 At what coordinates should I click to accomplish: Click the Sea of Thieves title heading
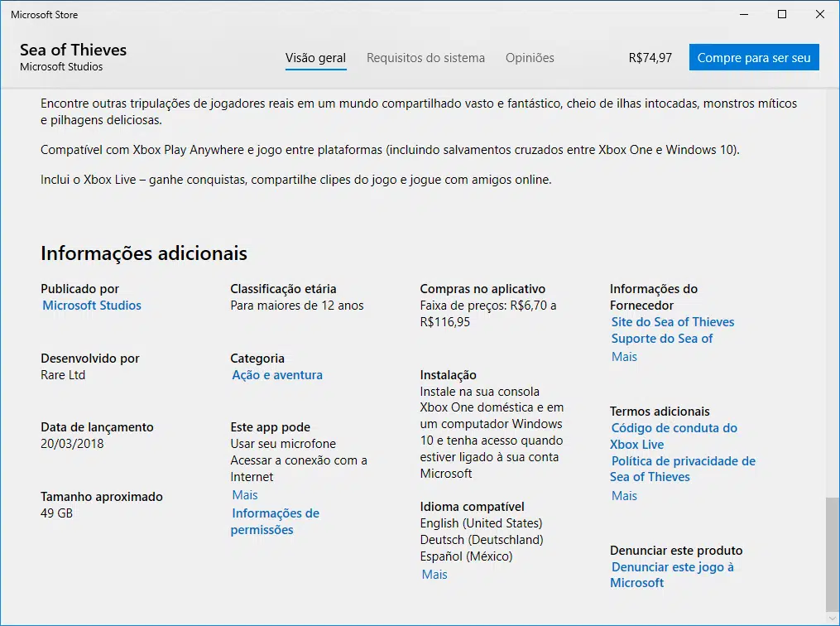[x=74, y=50]
